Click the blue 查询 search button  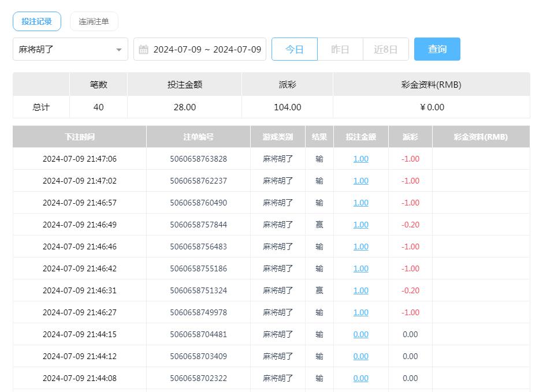[x=437, y=49]
